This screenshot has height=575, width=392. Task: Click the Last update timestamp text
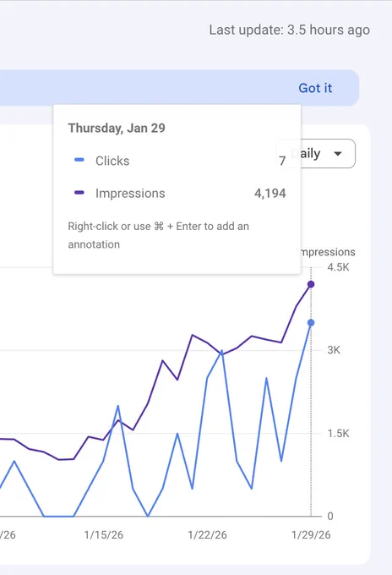tap(290, 30)
